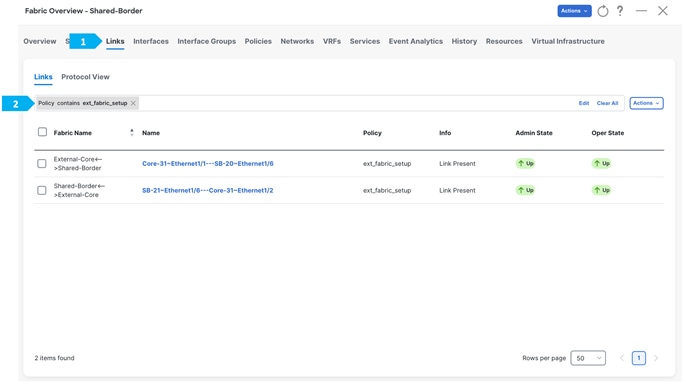Switch to the Protocol View sub-tab
Image resolution: width=695 pixels, height=390 pixels.
coord(85,77)
